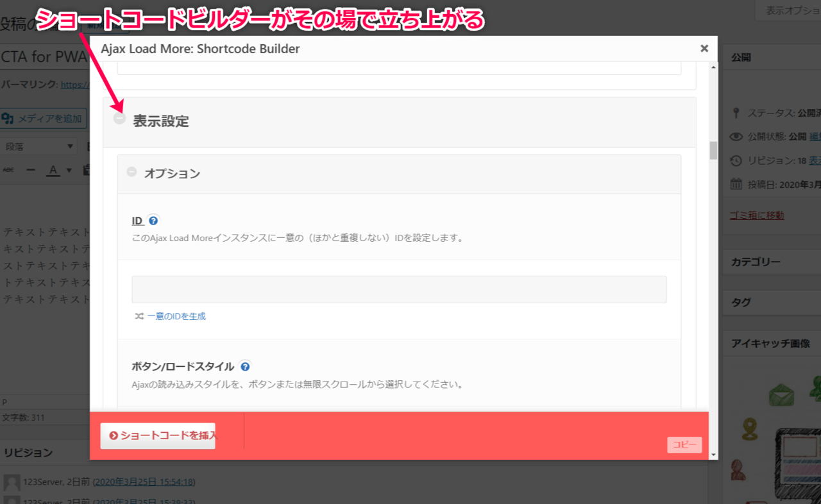Open revision 2020年3月25日 15:54:18 link
The height and width of the screenshot is (504, 821).
coord(144,482)
